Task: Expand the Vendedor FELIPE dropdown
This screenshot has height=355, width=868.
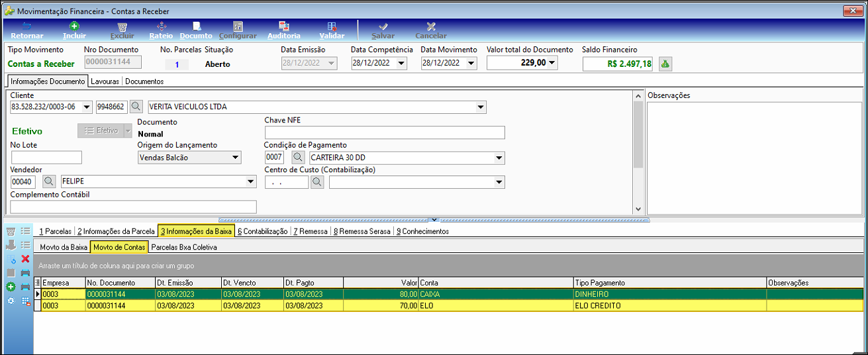Action: (x=251, y=181)
